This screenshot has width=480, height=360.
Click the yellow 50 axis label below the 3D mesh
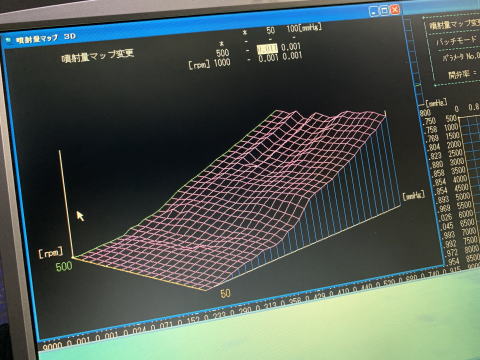(225, 293)
